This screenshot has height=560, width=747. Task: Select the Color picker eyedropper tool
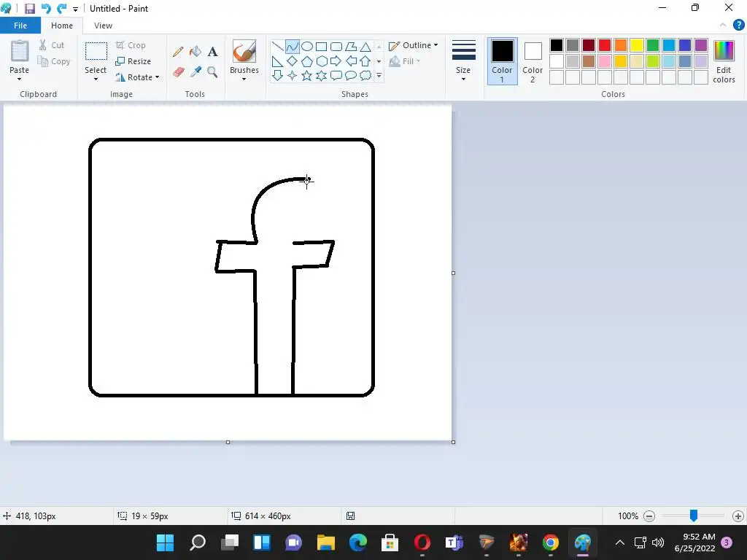[196, 72]
